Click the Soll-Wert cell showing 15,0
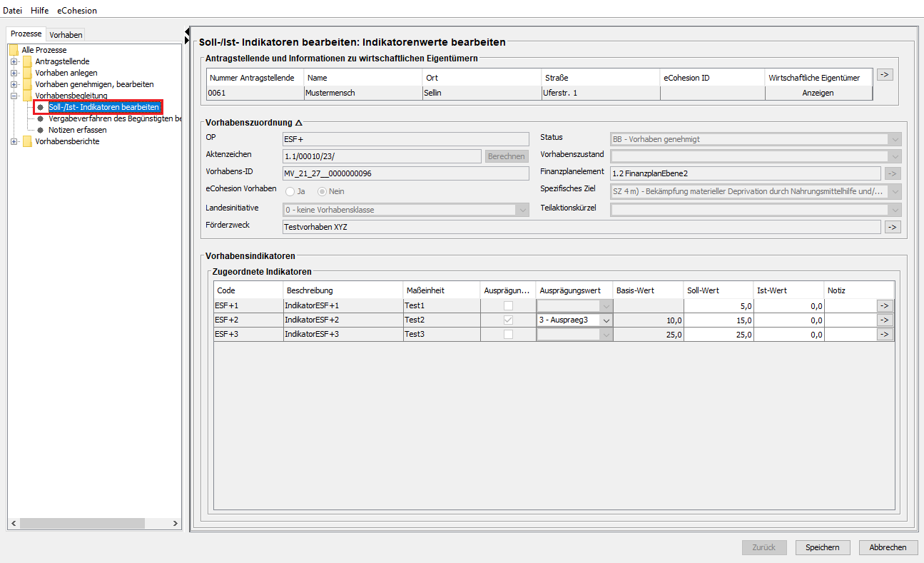The height and width of the screenshot is (563, 924). pyautogui.click(x=719, y=320)
